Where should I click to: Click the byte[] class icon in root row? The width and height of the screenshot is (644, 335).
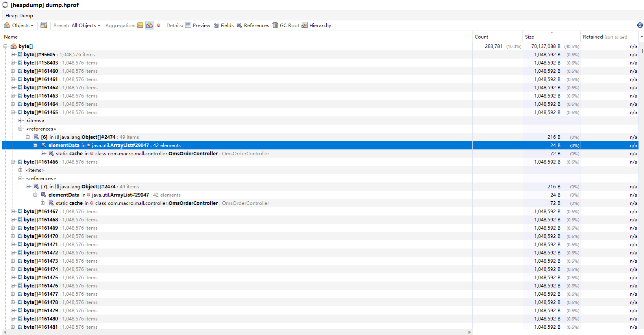[x=14, y=46]
